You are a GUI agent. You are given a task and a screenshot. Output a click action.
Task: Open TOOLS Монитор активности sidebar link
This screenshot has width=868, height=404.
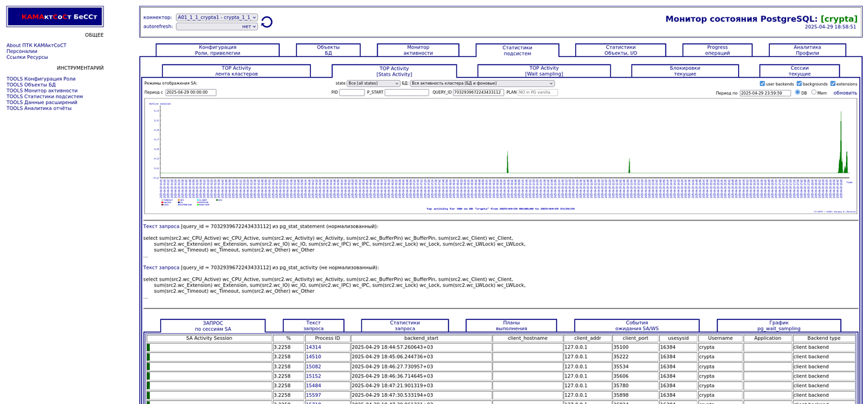[x=42, y=90]
